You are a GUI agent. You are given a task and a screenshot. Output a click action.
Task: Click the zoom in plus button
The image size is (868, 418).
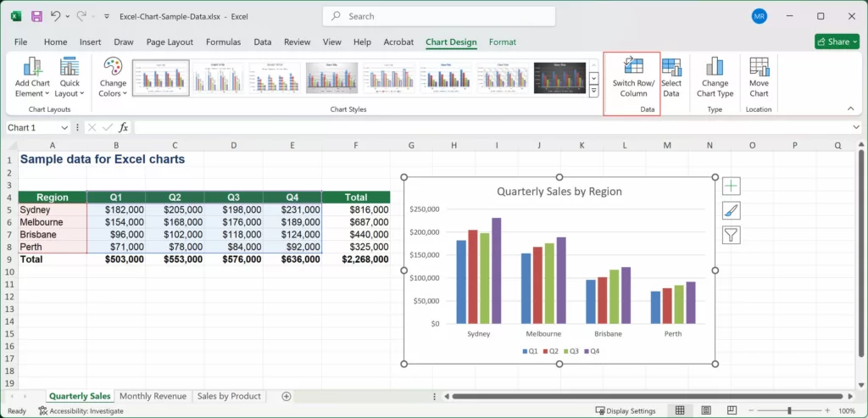click(x=827, y=410)
